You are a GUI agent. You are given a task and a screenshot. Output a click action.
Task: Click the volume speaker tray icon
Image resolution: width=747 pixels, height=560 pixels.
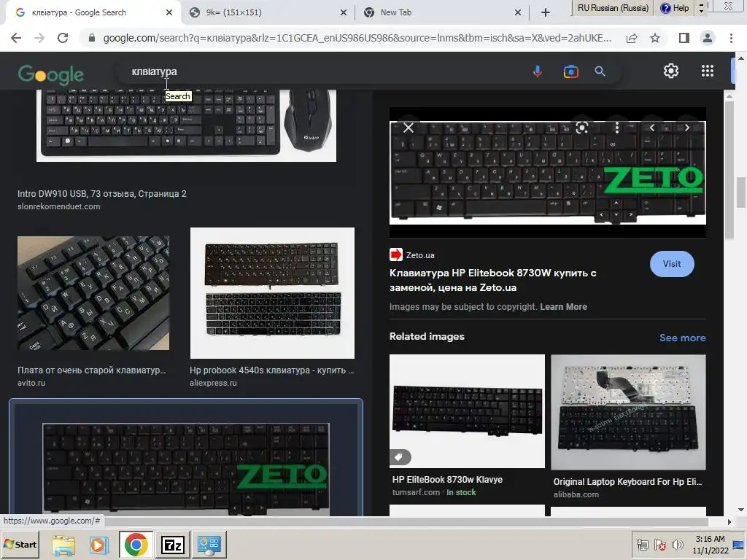(676, 544)
